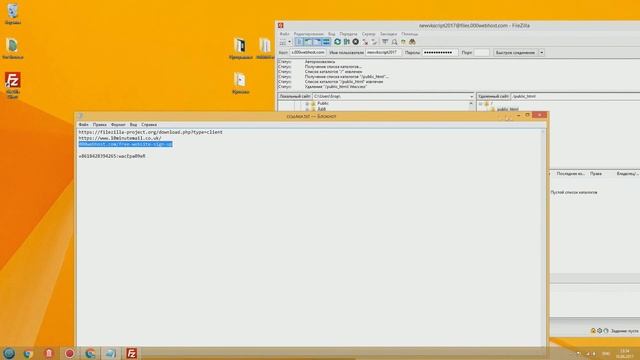This screenshot has height=360, width=640.
Task: Open the Помощь menu in FileZilla
Action: [409, 34]
